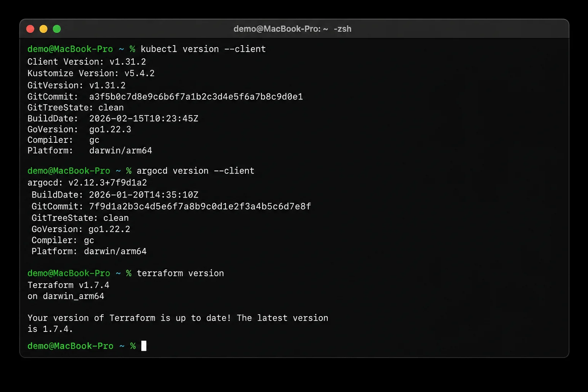Click the cursor block at the last prompt
Screen dimensions: 588x392
click(x=144, y=346)
